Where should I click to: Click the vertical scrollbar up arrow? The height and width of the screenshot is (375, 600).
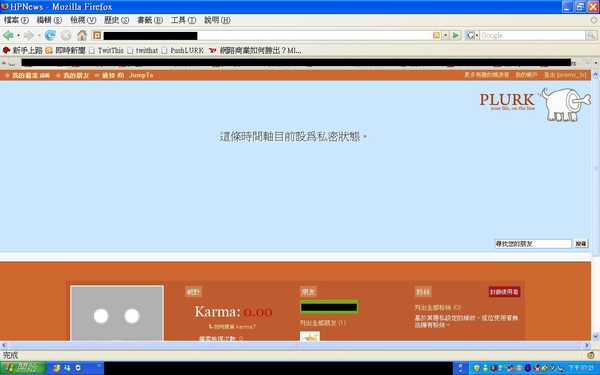pyautogui.click(x=596, y=75)
